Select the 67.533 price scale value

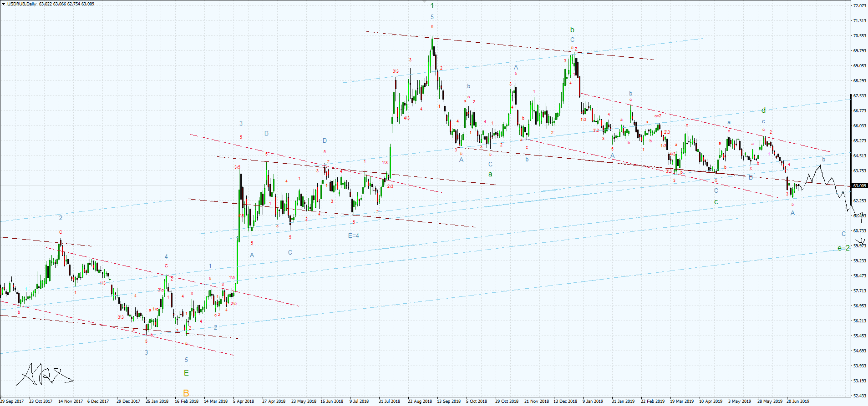(859, 96)
